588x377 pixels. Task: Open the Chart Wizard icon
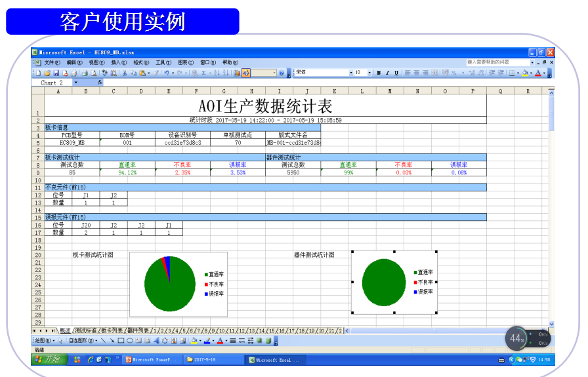237,73
